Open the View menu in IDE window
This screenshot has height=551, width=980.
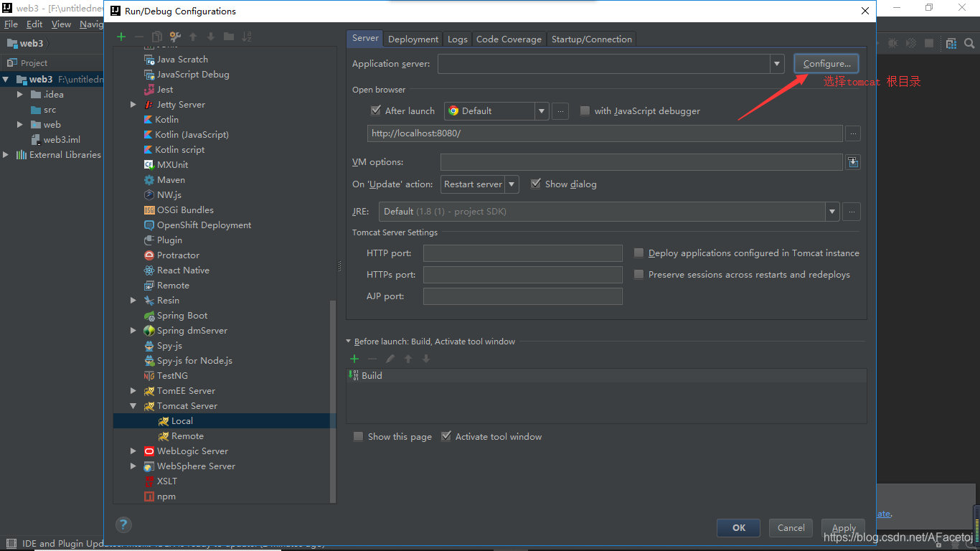pos(61,24)
